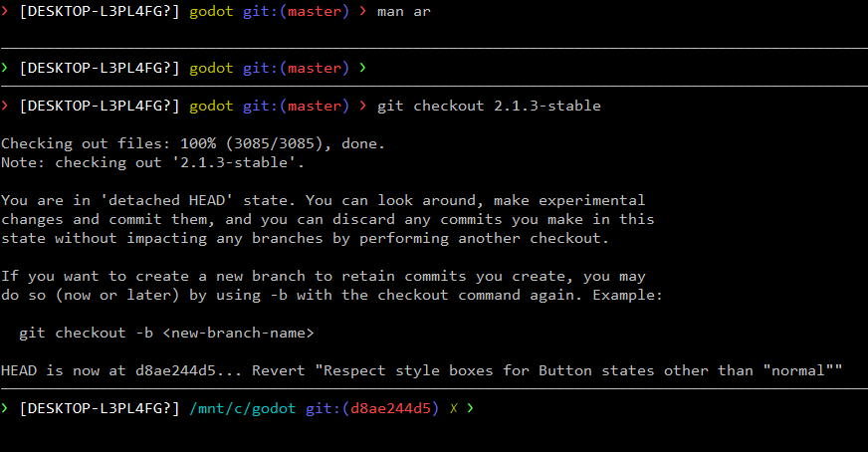Click the '[DESKTOP-L3PL4FG?]' host label on the '/mnt/c/godot' prompt
Screen dimensions: 868x452
(x=100, y=409)
